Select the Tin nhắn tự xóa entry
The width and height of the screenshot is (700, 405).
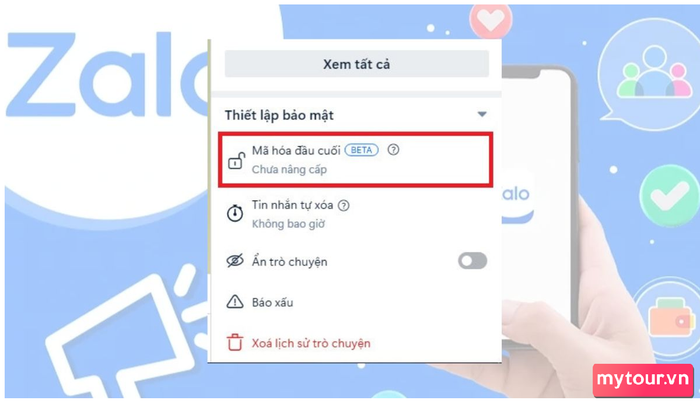(356, 214)
